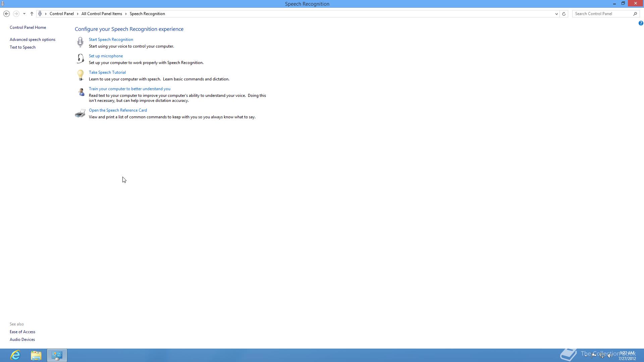Click the blue help question mark icon
Screen dimensions: 644x362
(641, 23)
